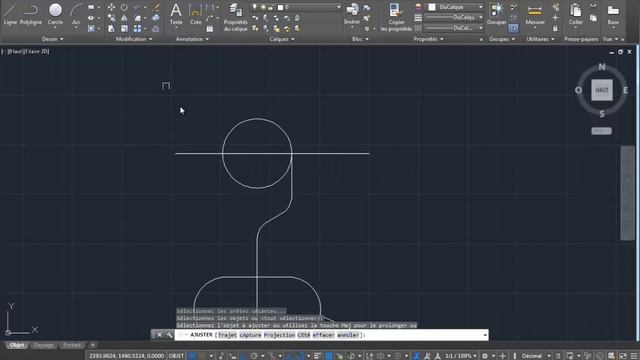Open the annotation scale 1:1 / 100% dropdown
The width and height of the screenshot is (640, 360).
(460, 356)
